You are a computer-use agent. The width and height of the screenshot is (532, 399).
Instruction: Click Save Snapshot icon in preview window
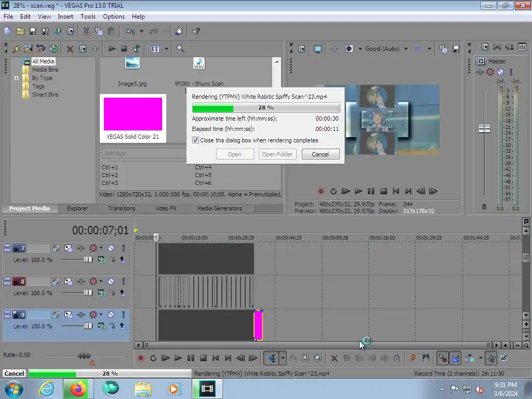tap(456, 49)
